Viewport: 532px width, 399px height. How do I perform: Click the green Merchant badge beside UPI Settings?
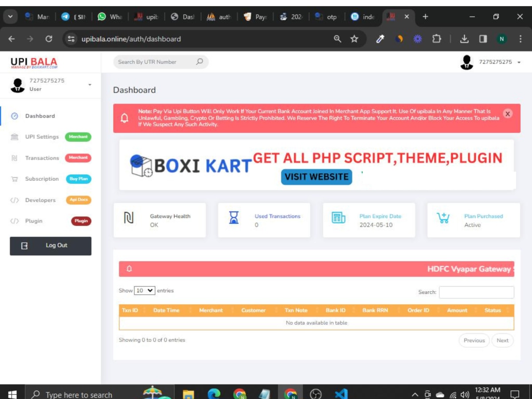[x=78, y=137]
